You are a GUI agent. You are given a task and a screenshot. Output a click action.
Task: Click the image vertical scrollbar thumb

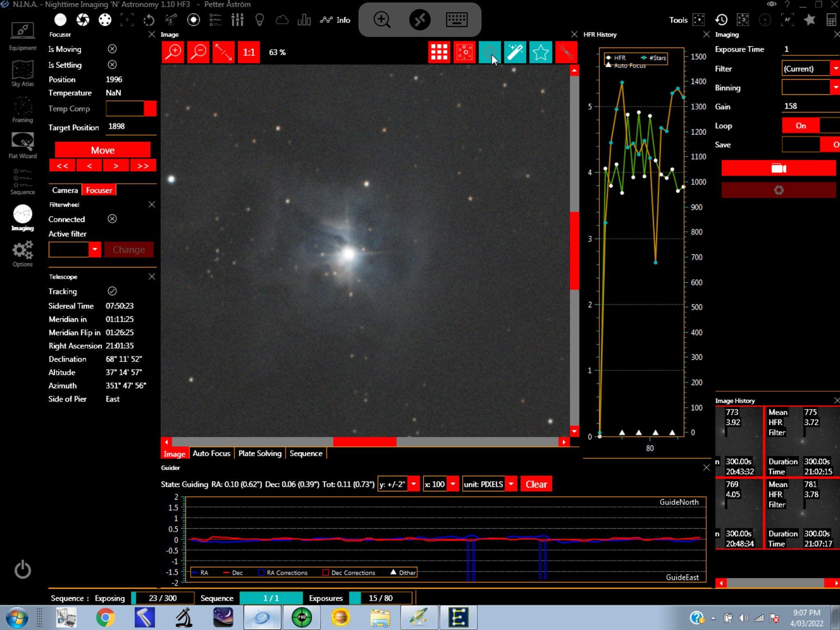(x=574, y=250)
